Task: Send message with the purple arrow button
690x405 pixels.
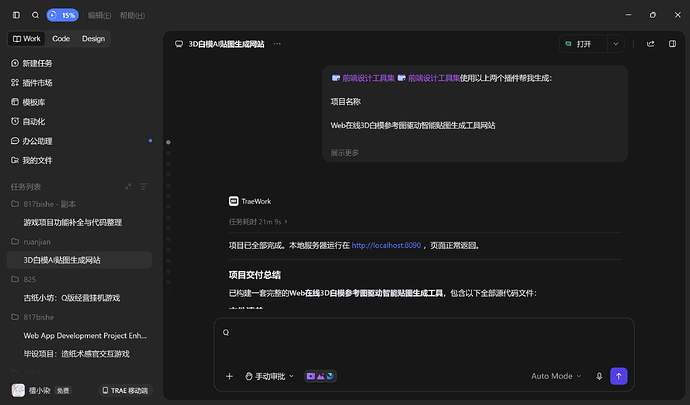Action: coord(619,376)
